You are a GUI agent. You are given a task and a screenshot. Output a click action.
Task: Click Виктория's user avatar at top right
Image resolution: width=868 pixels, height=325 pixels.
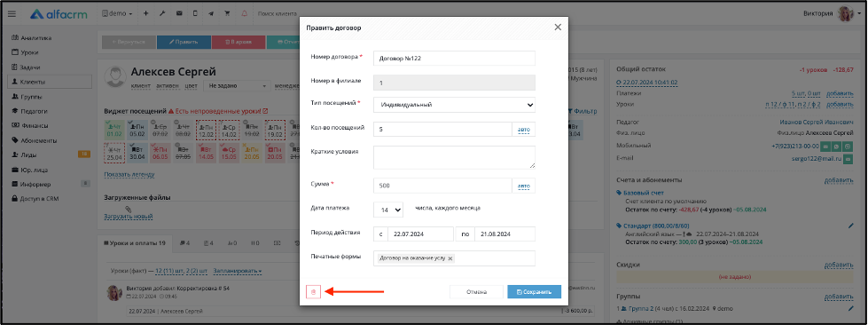coord(845,13)
